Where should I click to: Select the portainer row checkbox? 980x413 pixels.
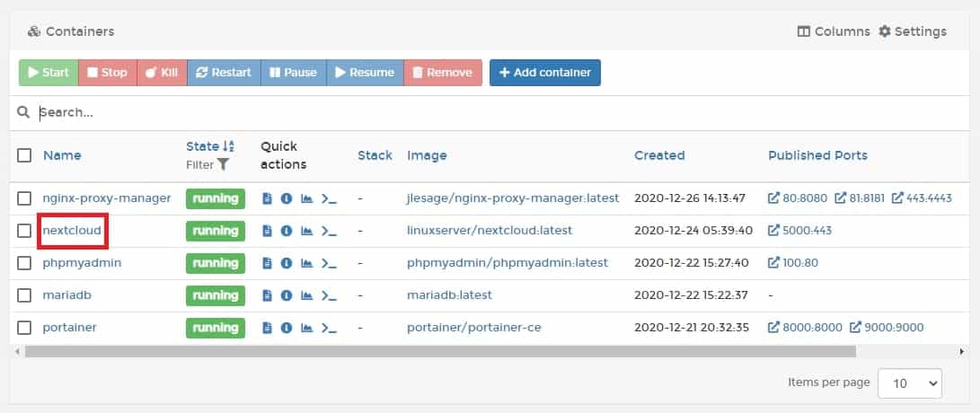coord(23,328)
